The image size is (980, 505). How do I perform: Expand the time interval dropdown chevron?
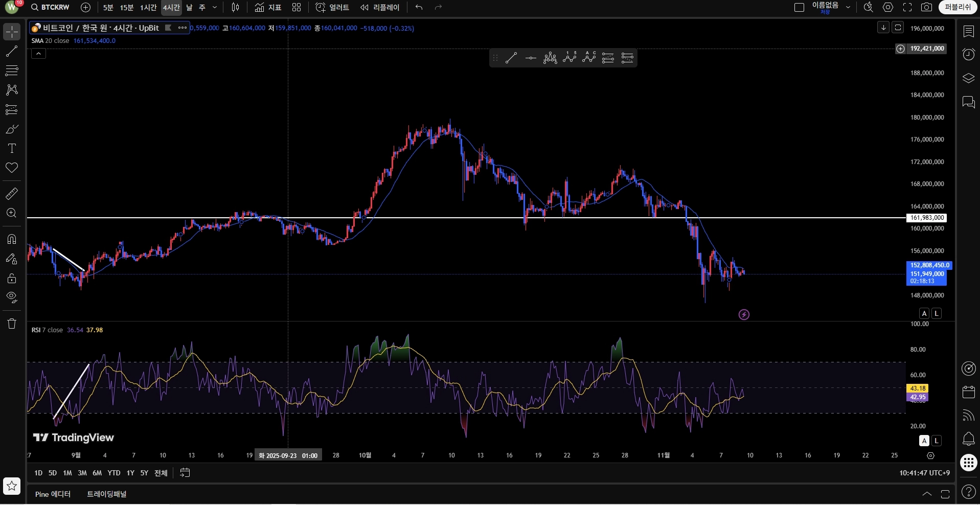click(x=215, y=7)
